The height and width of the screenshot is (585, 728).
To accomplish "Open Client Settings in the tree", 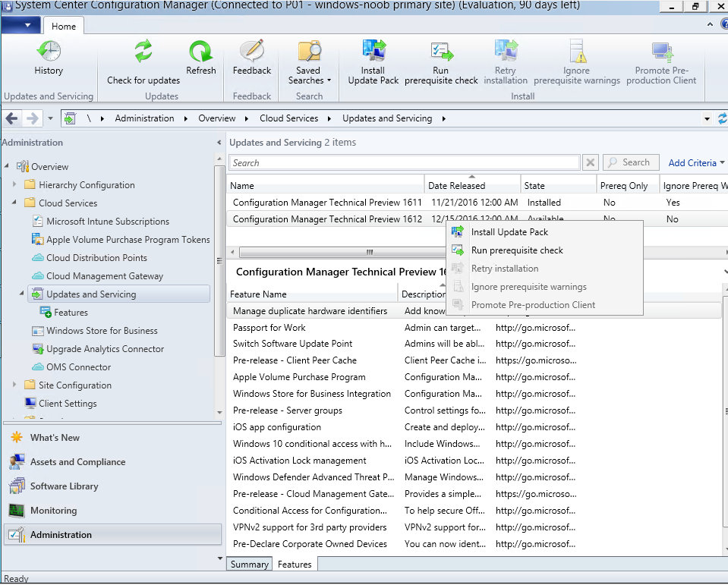I will pyautogui.click(x=68, y=403).
